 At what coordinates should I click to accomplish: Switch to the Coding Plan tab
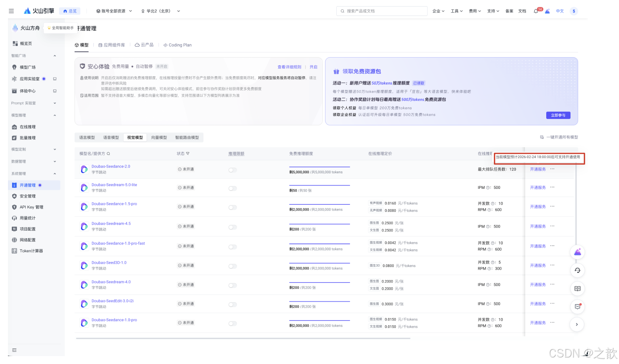[x=177, y=45]
